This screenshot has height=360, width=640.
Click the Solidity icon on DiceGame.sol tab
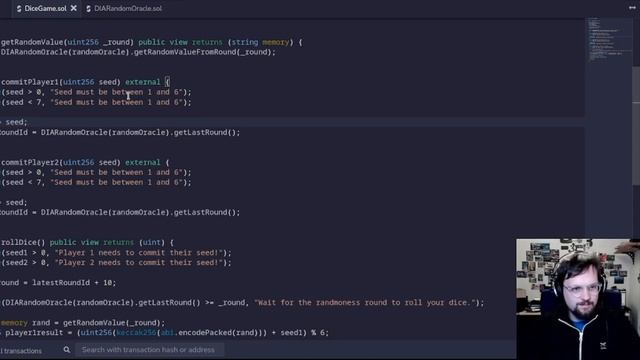(19, 9)
